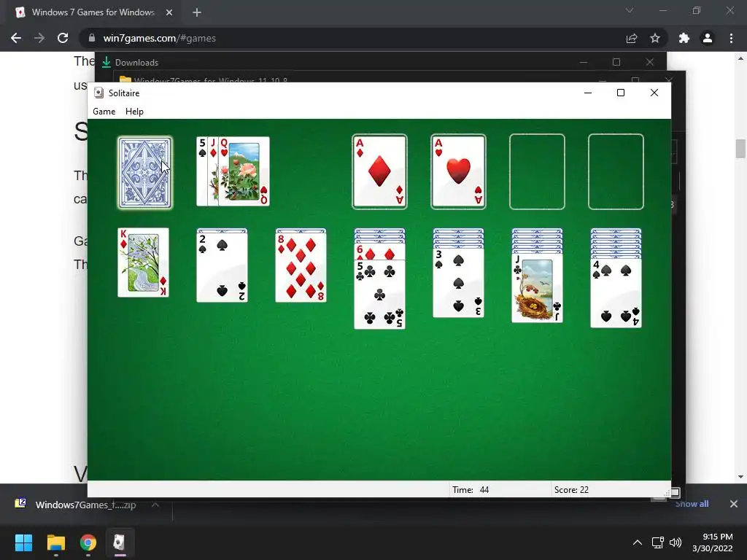Open network settings tray icon
Screen dimensions: 747x560
[658, 542]
